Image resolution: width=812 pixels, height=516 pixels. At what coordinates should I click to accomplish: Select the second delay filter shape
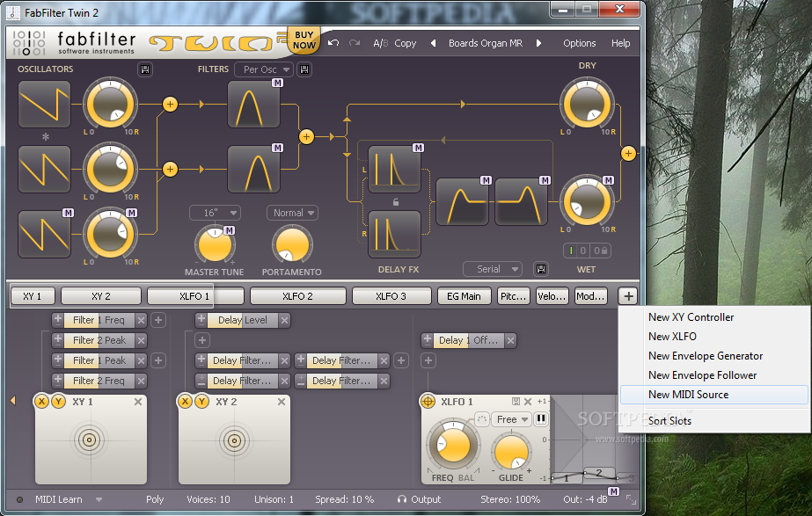(521, 202)
